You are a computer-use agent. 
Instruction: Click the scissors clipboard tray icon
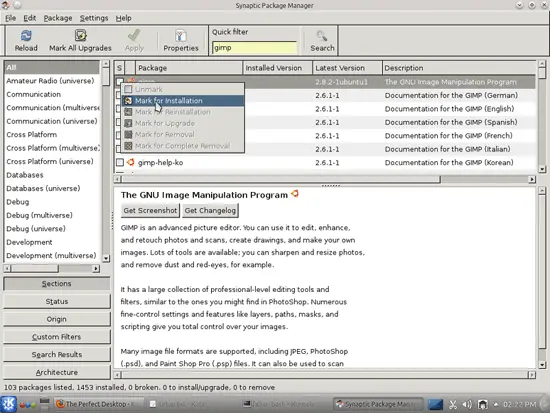[453, 405]
